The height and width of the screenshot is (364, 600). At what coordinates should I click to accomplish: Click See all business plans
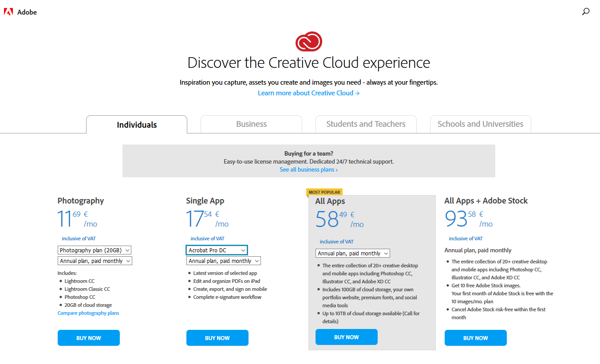coord(308,169)
